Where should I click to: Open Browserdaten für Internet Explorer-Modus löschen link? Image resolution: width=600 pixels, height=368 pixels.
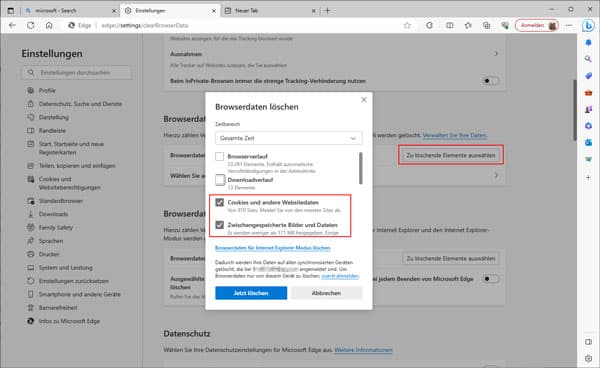click(272, 248)
